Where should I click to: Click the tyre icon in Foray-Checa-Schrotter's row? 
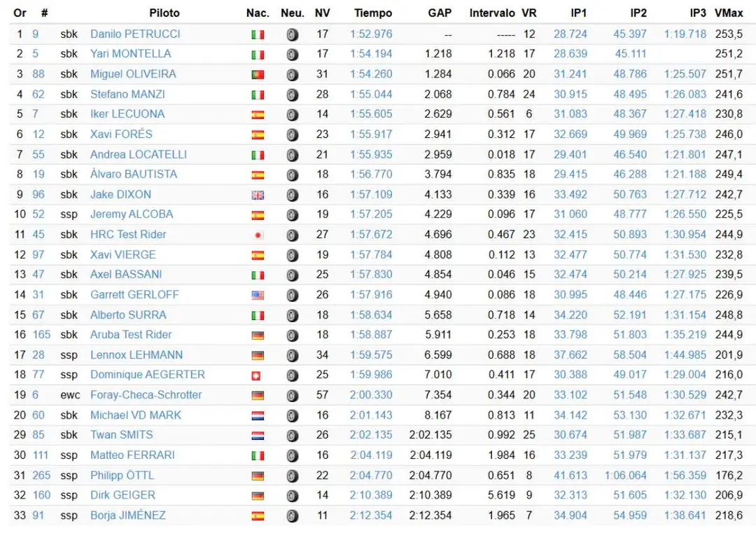coord(292,396)
